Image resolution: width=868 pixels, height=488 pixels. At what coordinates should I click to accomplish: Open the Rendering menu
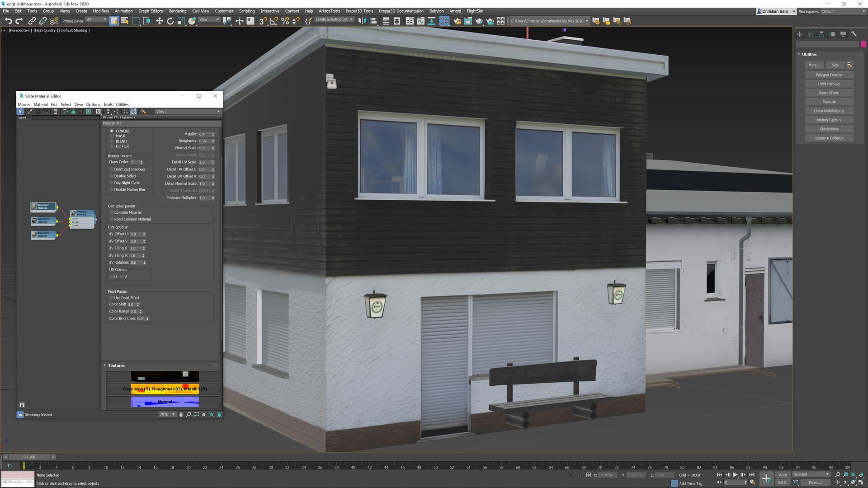point(177,11)
